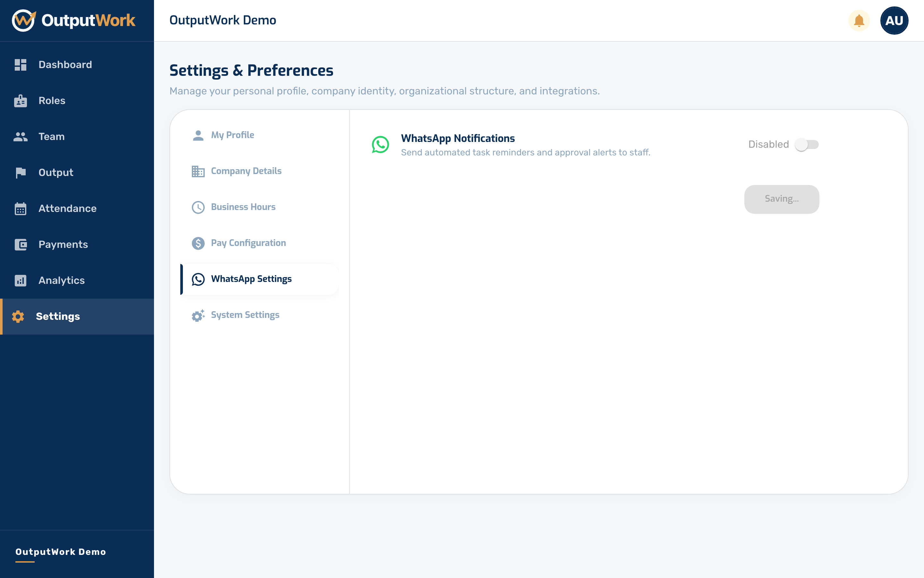The height and width of the screenshot is (578, 924).
Task: Open the Dashboard page
Action: click(77, 65)
